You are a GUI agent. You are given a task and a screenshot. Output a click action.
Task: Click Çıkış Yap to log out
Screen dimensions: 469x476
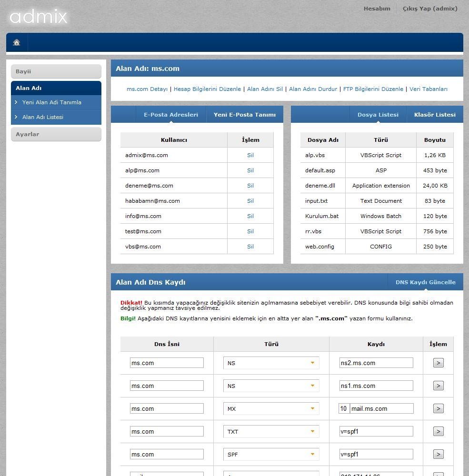429,8
